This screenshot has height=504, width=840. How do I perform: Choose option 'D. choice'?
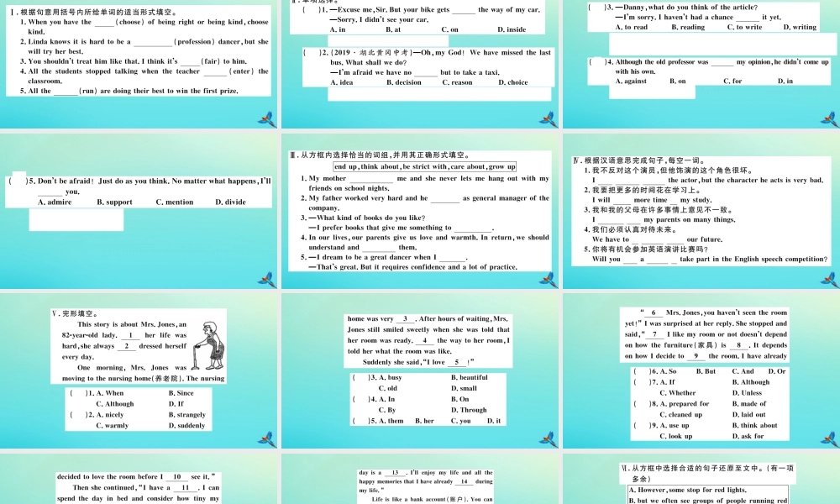tap(513, 82)
